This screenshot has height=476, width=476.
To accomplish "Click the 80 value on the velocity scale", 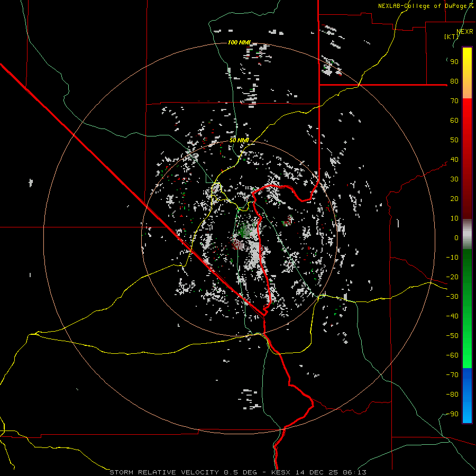I will coord(454,81).
